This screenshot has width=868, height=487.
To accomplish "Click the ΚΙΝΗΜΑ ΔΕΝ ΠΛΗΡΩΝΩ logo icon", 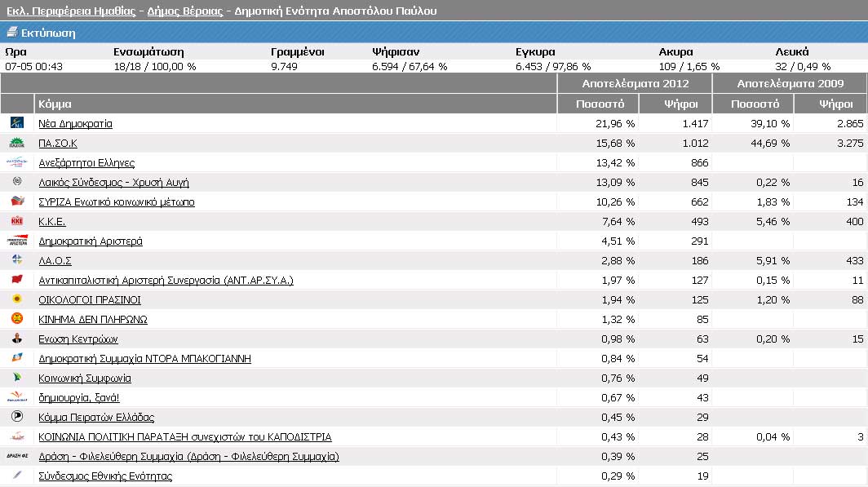I will coord(17,319).
